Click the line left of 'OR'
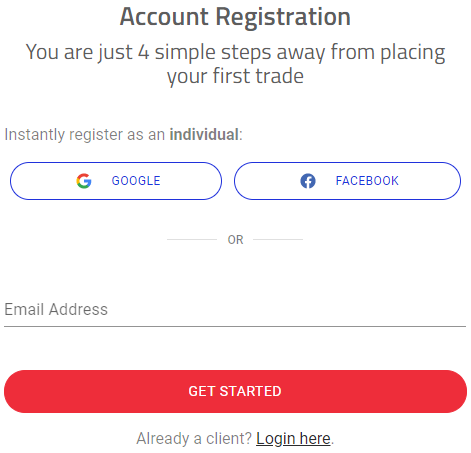 (192, 239)
